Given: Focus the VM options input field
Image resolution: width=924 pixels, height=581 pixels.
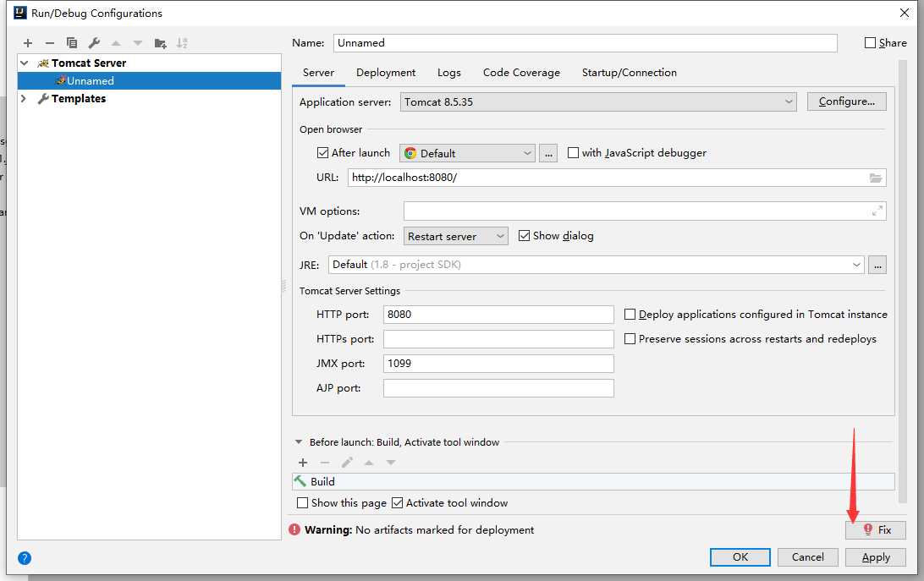Looking at the screenshot, I should click(645, 211).
